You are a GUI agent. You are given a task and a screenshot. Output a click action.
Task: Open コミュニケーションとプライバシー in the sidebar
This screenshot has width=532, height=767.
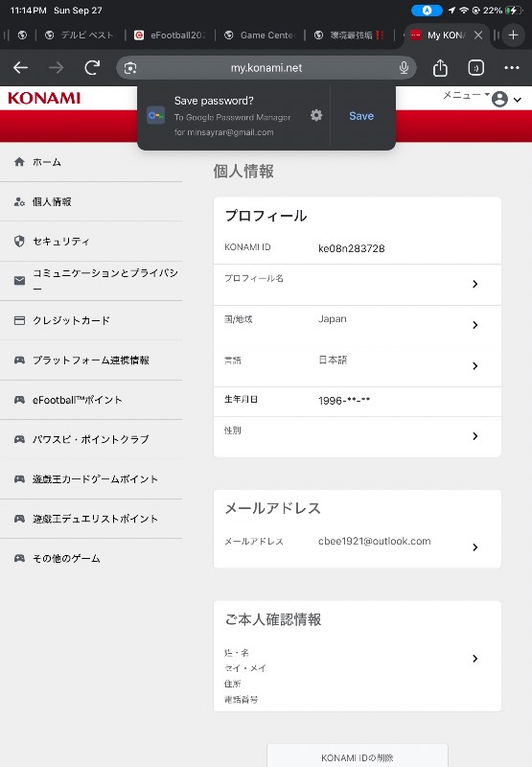(x=91, y=281)
